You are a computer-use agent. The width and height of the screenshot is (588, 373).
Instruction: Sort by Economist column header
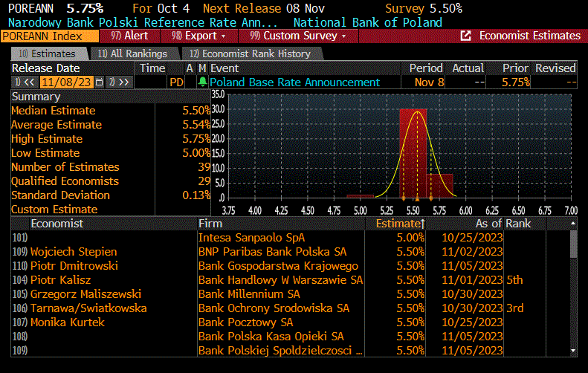pos(57,224)
